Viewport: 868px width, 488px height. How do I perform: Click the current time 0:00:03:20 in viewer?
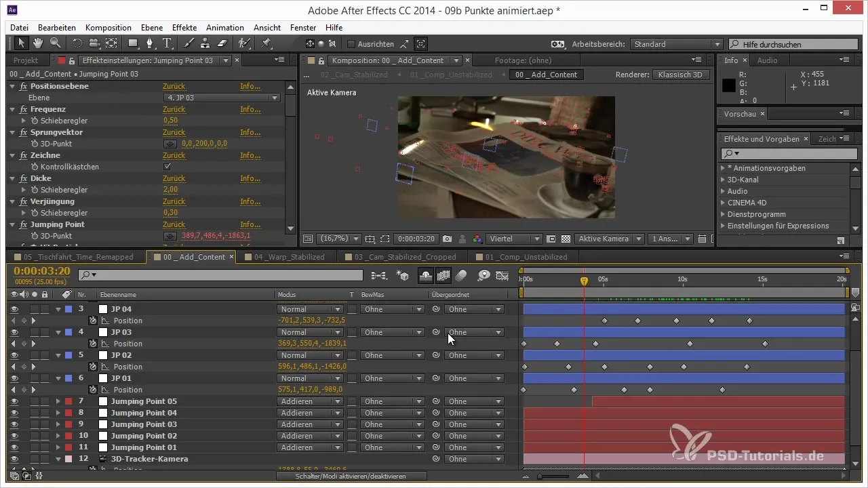[416, 239]
